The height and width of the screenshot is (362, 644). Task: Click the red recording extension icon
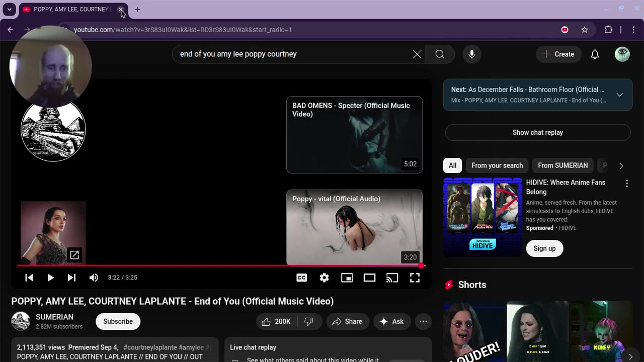point(565,30)
